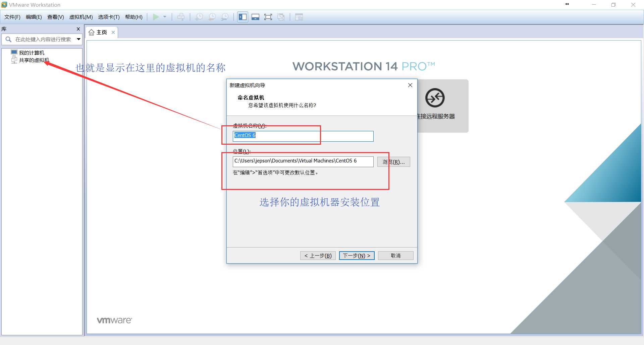Open the 帮助(H) menu
The width and height of the screenshot is (644, 345).
[134, 17]
